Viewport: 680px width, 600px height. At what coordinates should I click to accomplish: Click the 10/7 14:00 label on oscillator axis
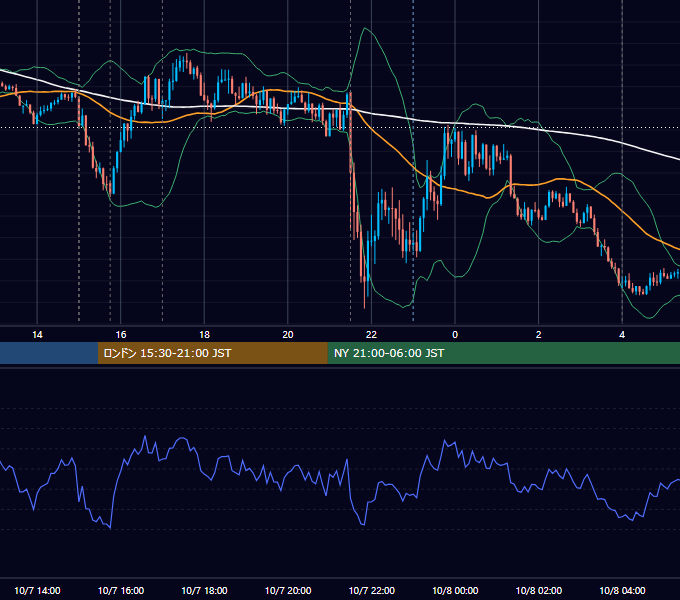37,590
